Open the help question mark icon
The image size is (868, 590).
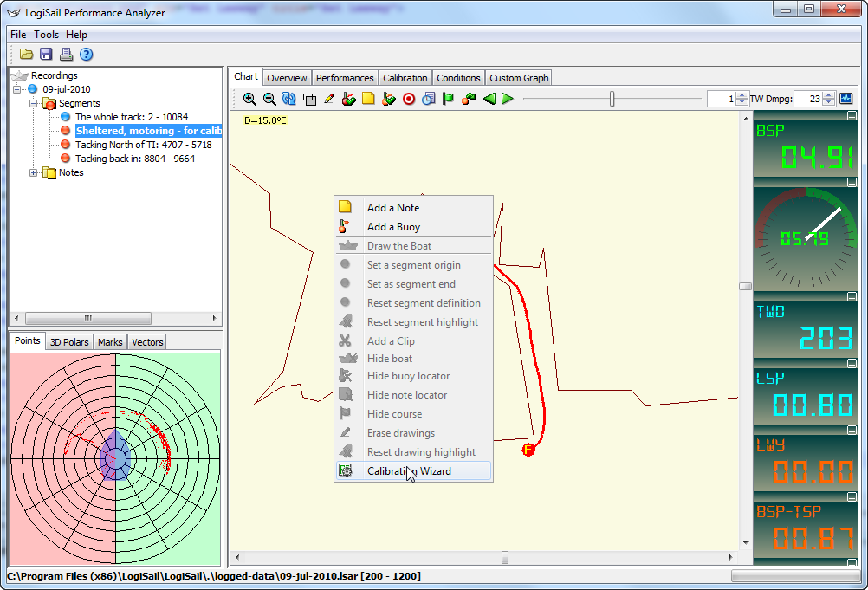[x=86, y=55]
